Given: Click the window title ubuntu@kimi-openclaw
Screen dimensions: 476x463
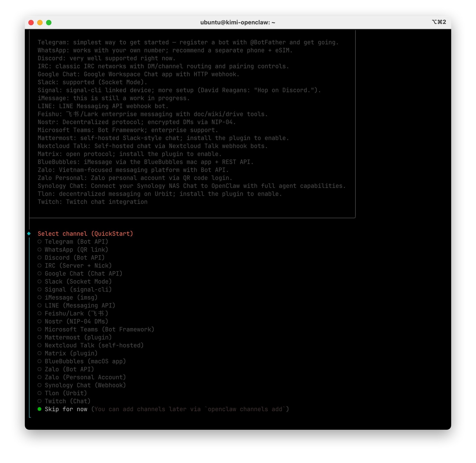Looking at the screenshot, I should [237, 22].
